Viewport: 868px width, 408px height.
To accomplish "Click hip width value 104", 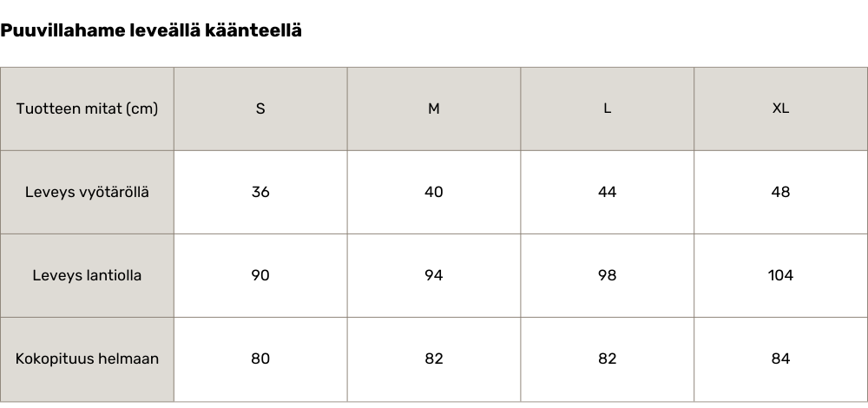I will 781,275.
